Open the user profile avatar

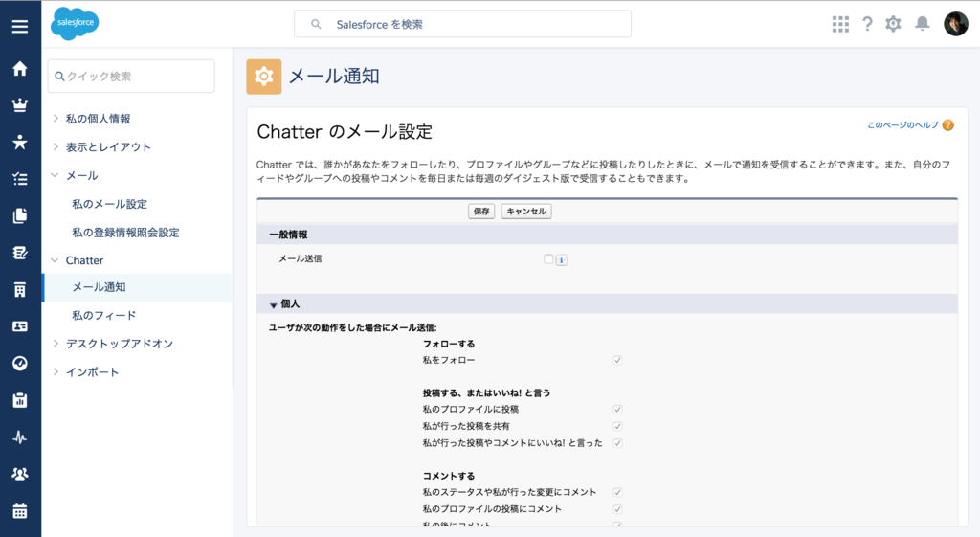point(956,24)
